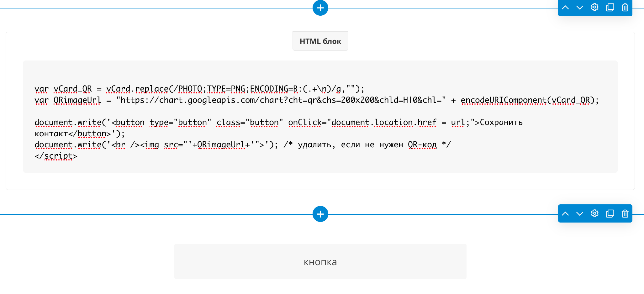Click the 'QR-код' comment text
644x294 pixels.
(422, 145)
